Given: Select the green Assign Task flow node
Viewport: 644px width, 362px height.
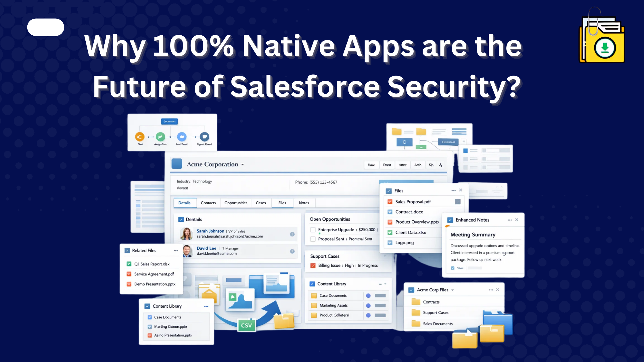Looking at the screenshot, I should (x=160, y=137).
